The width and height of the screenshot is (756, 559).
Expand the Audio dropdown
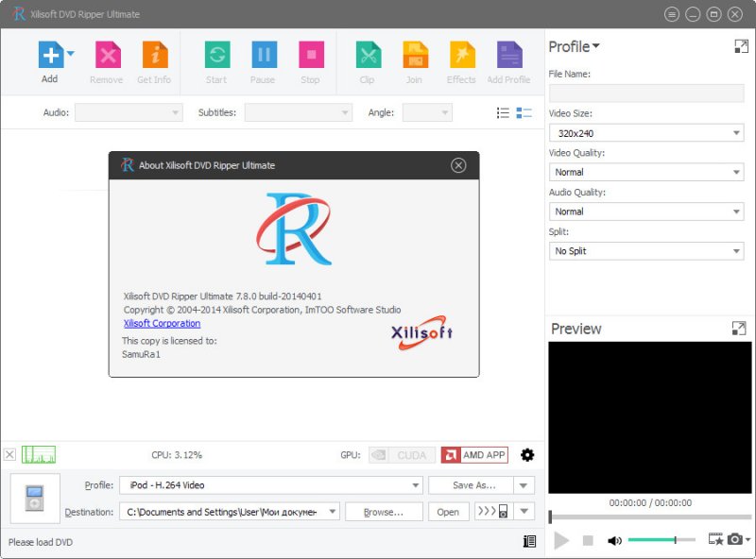tap(129, 112)
